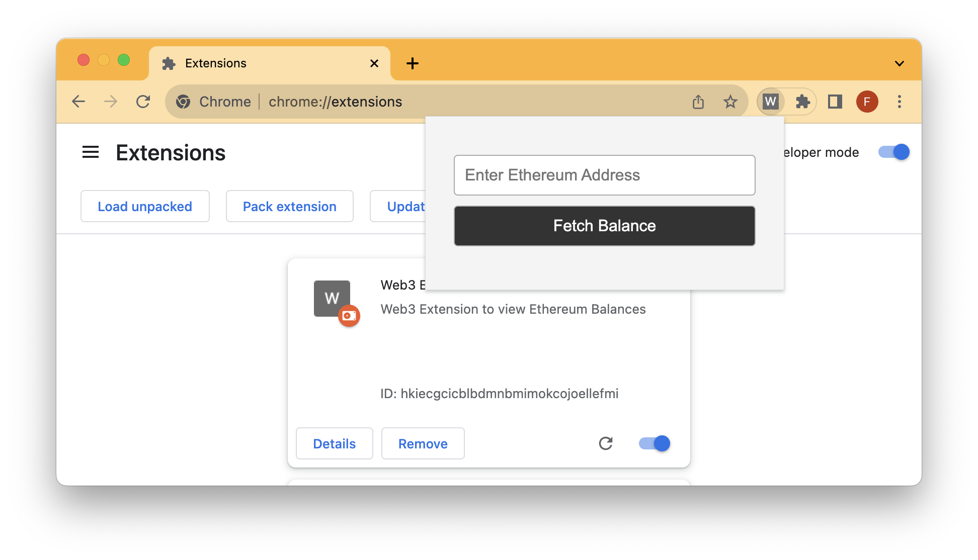
Task: Click the Web3 extension description text
Action: (513, 309)
